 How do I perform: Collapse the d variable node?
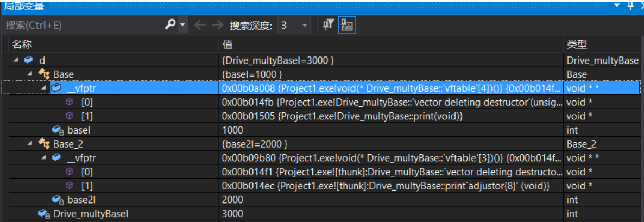pyautogui.click(x=16, y=60)
